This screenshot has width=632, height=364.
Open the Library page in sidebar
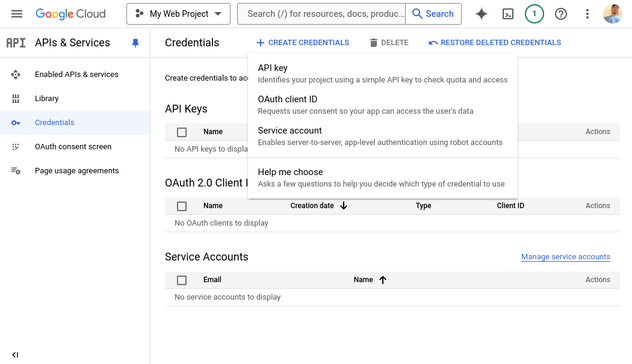tap(47, 99)
